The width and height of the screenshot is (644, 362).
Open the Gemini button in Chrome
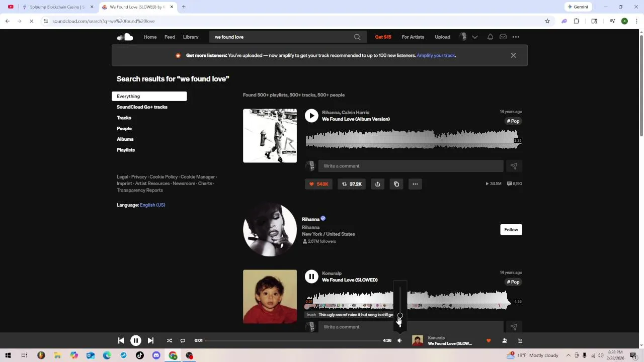578,7
